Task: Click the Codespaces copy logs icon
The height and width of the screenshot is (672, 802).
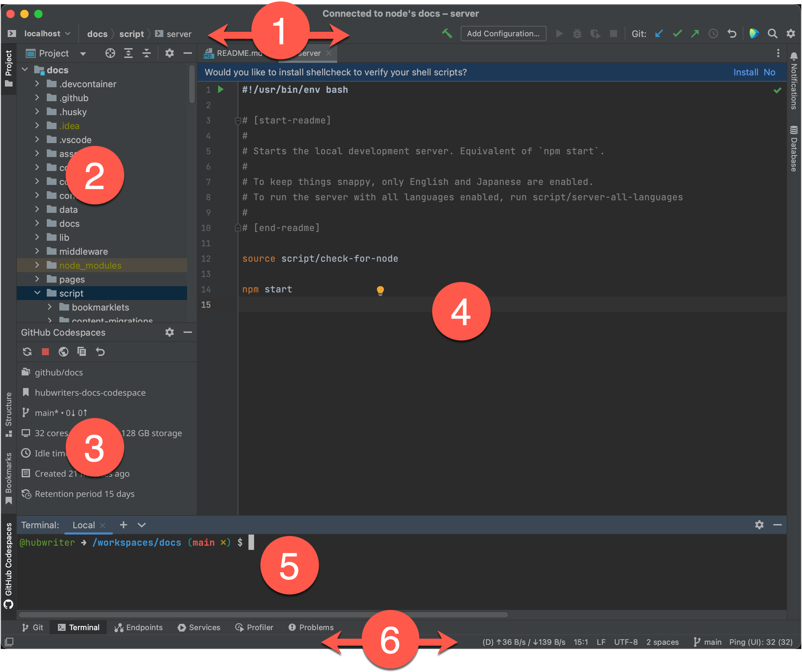Action: coord(81,351)
